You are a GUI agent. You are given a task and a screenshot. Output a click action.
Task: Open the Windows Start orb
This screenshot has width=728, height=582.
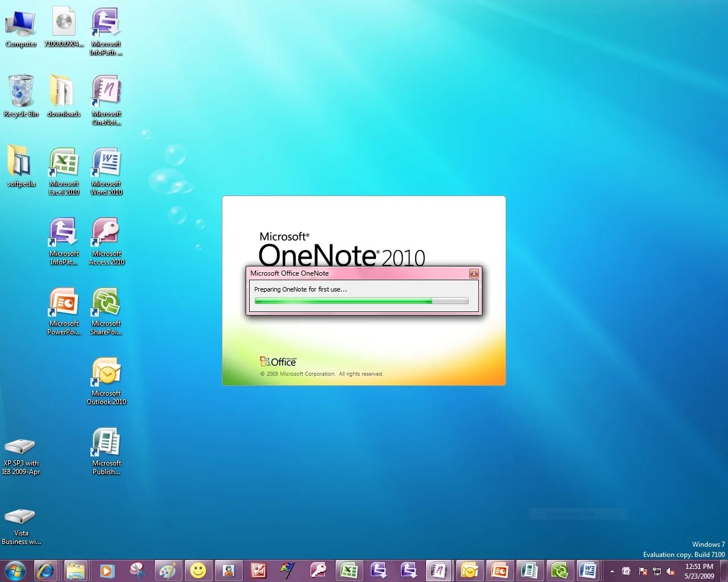[x=15, y=570]
